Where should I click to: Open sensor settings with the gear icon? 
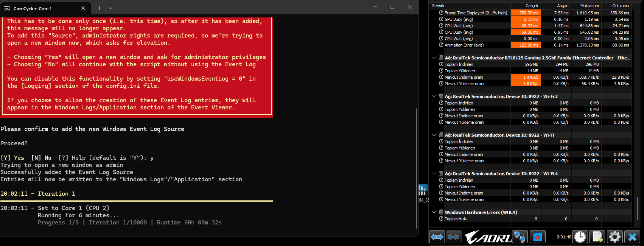615,237
